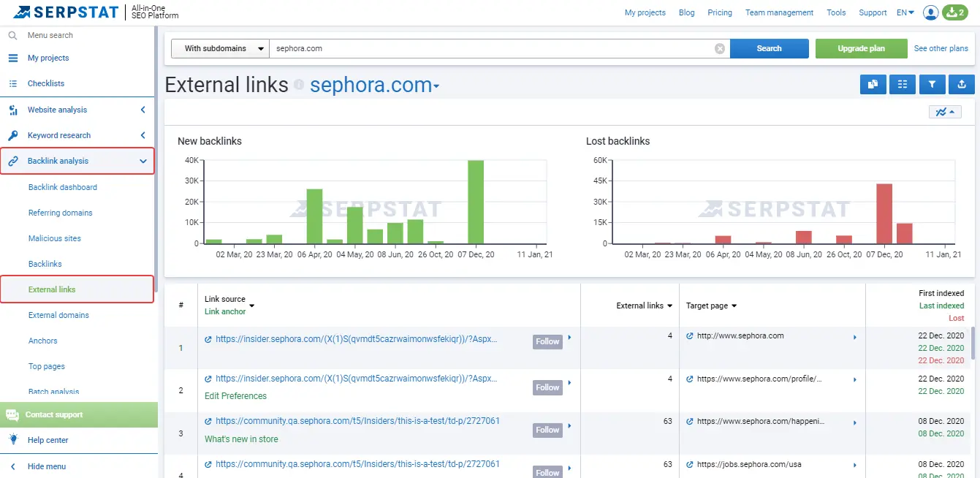Open the user profile icon
Image resolution: width=980 pixels, height=478 pixels.
pos(930,12)
